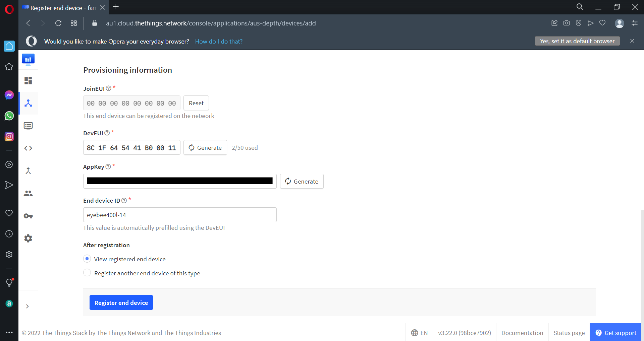Open General settings gear in console sidebar
644x341 pixels.
(x=28, y=238)
